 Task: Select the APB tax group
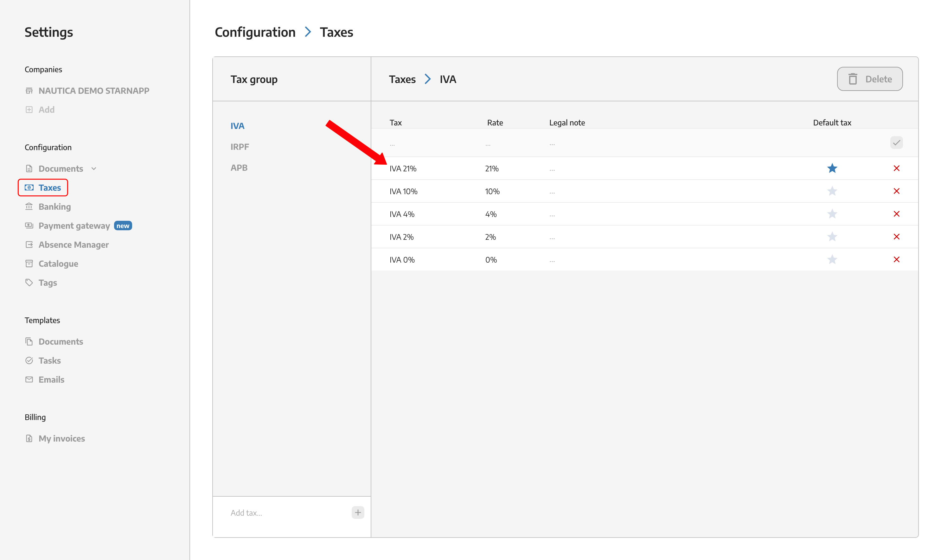click(239, 168)
